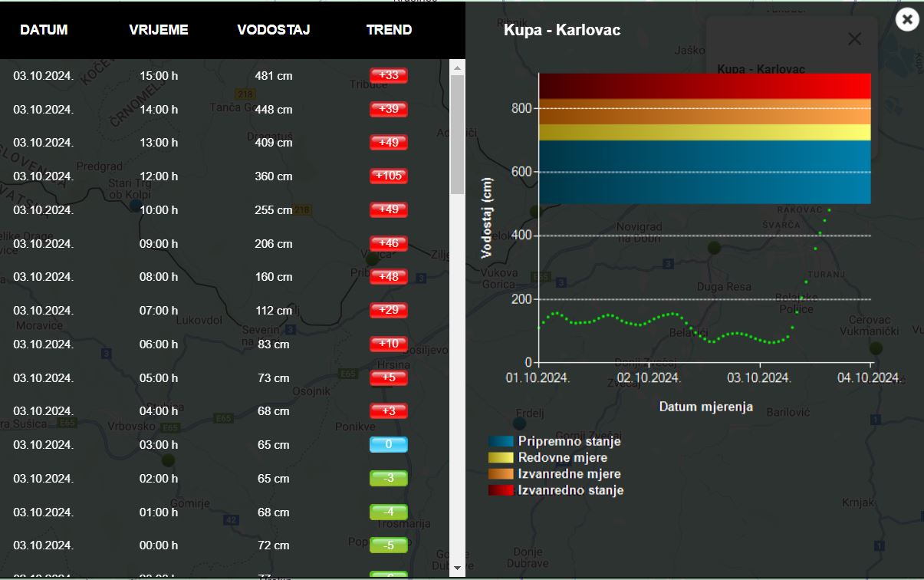Click the +5 trend badge

(389, 377)
